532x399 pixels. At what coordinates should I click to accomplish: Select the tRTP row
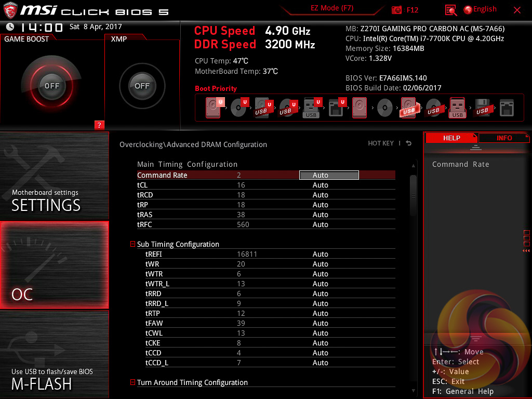270,313
